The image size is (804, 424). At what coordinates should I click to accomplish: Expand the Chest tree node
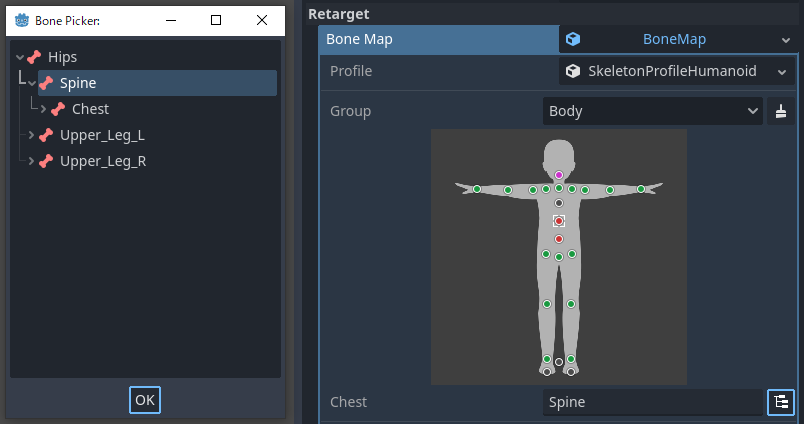tap(43, 109)
